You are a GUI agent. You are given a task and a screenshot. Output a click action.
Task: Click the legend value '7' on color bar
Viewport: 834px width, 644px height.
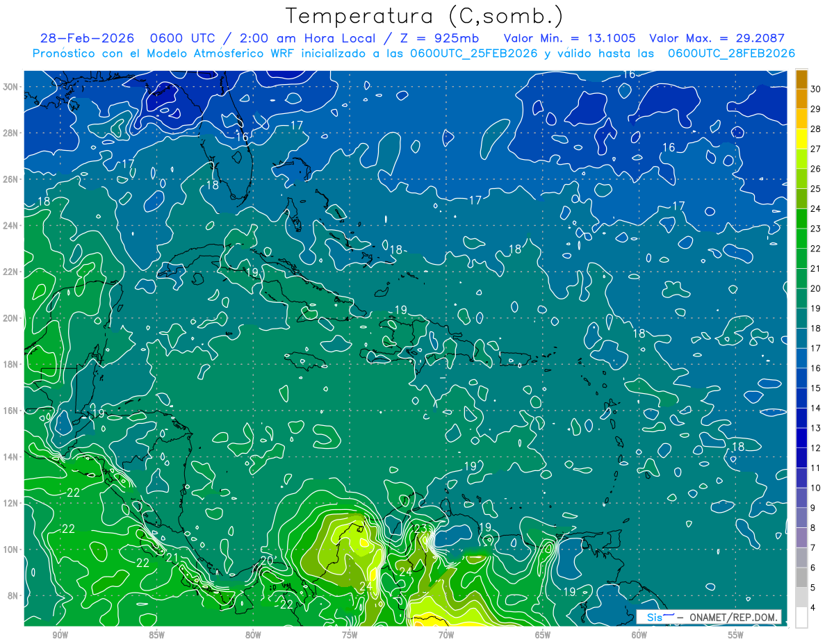[813, 547]
